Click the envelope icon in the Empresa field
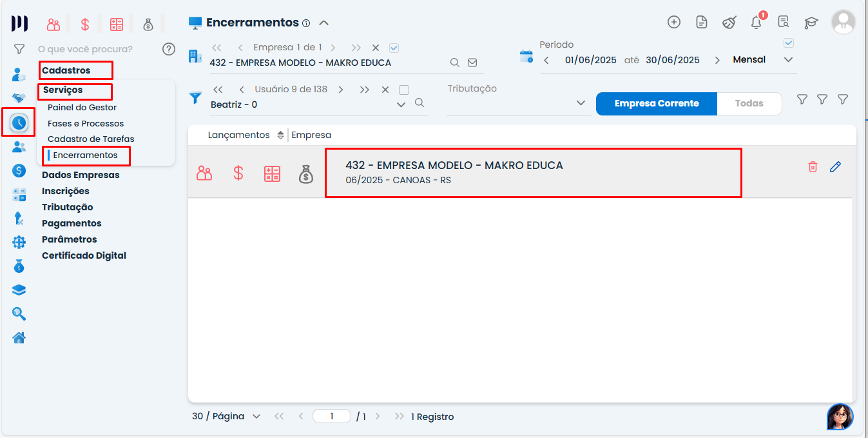The image size is (868, 438). pyautogui.click(x=472, y=63)
